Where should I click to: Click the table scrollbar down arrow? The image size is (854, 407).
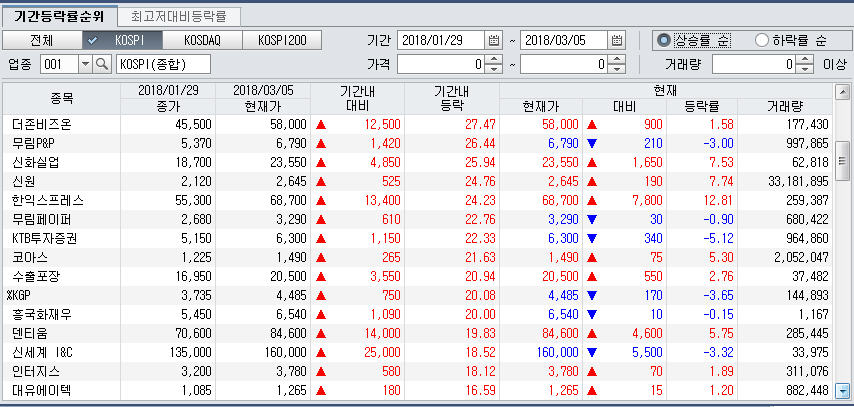(x=842, y=390)
